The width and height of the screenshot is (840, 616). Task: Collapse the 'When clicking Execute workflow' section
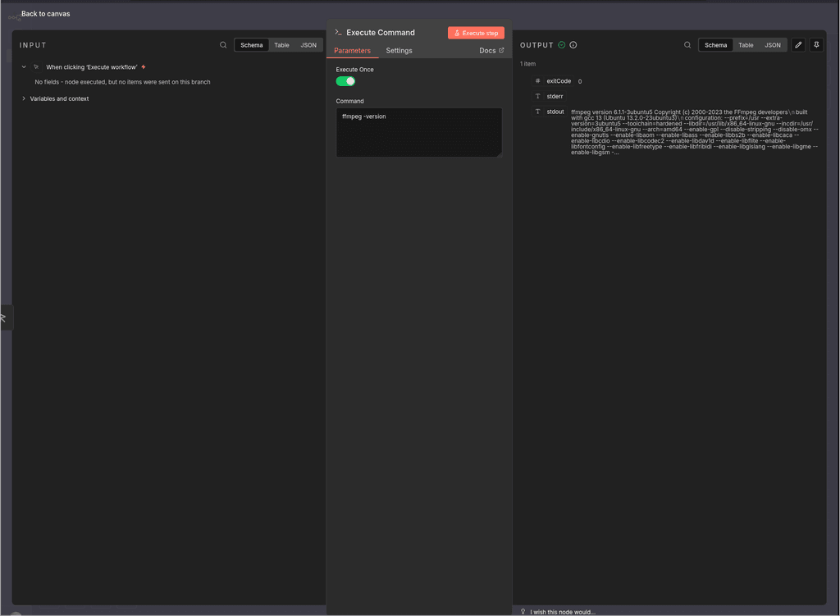pyautogui.click(x=22, y=66)
